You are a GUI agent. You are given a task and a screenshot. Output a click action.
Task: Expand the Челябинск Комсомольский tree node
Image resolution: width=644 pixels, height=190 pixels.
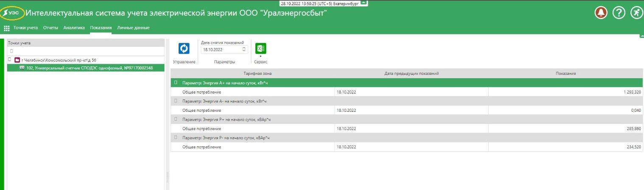[9, 60]
